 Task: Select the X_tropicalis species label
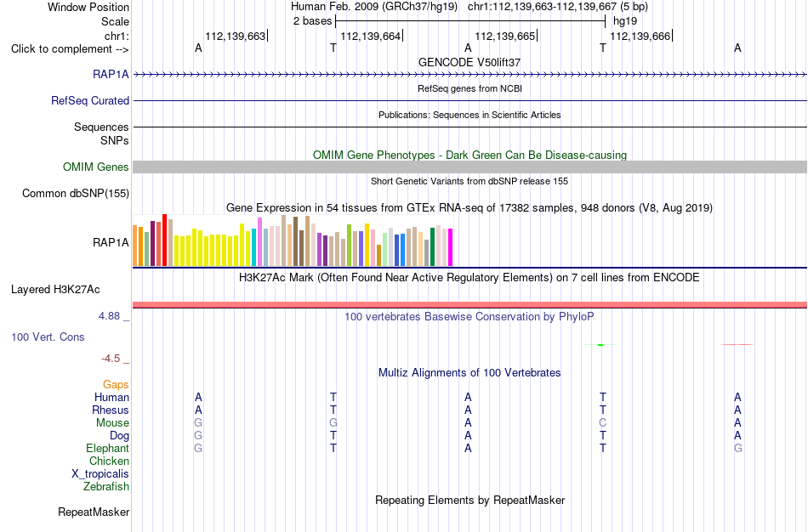coord(100,474)
